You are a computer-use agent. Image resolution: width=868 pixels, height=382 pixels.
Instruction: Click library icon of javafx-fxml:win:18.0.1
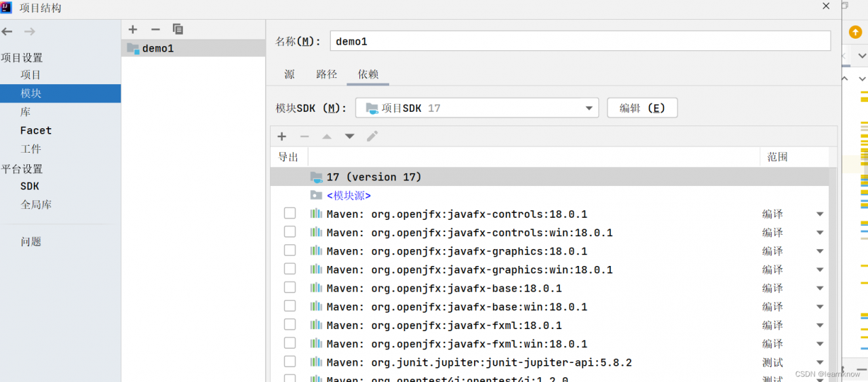click(x=316, y=343)
